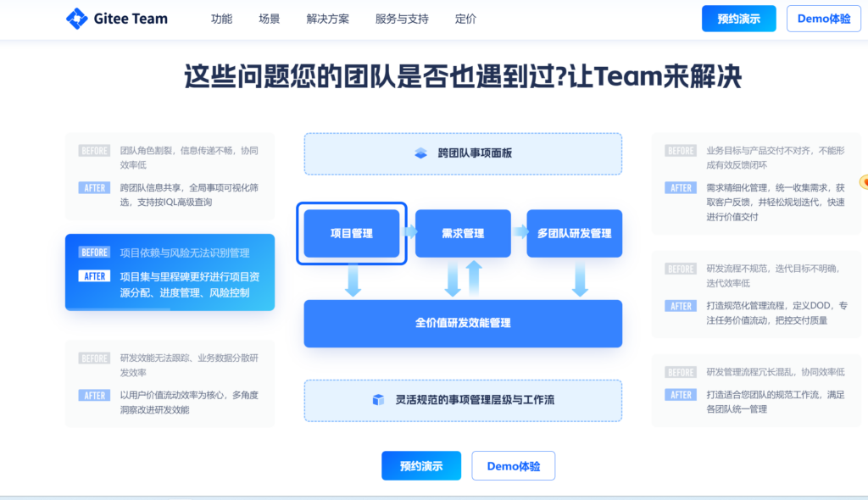Click the blue 预约演示 button in the header
This screenshot has width=868, height=500.
click(x=740, y=18)
